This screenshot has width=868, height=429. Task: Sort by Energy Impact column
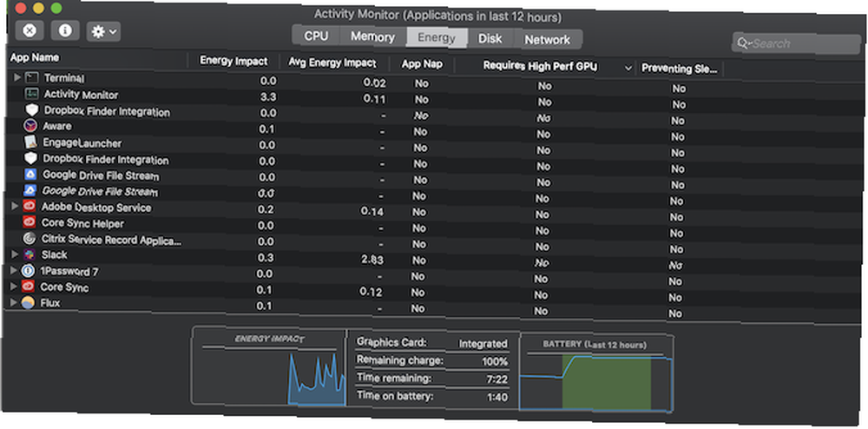[233, 61]
